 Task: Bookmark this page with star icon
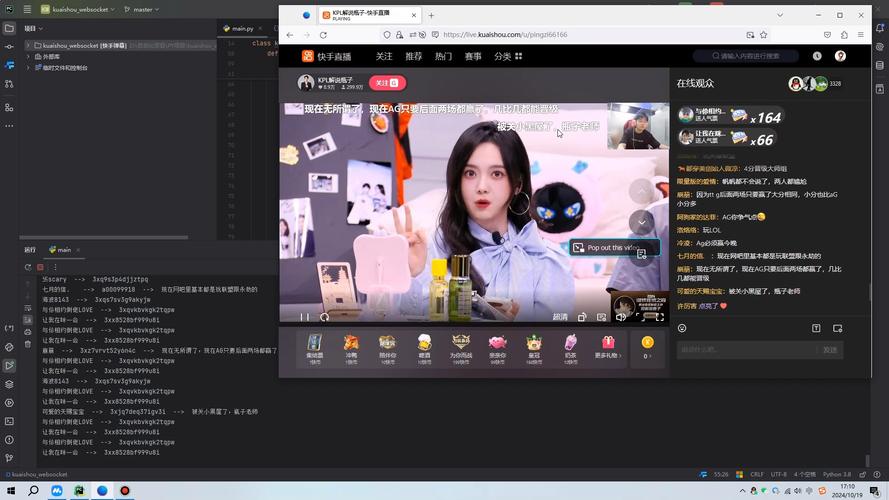764,35
